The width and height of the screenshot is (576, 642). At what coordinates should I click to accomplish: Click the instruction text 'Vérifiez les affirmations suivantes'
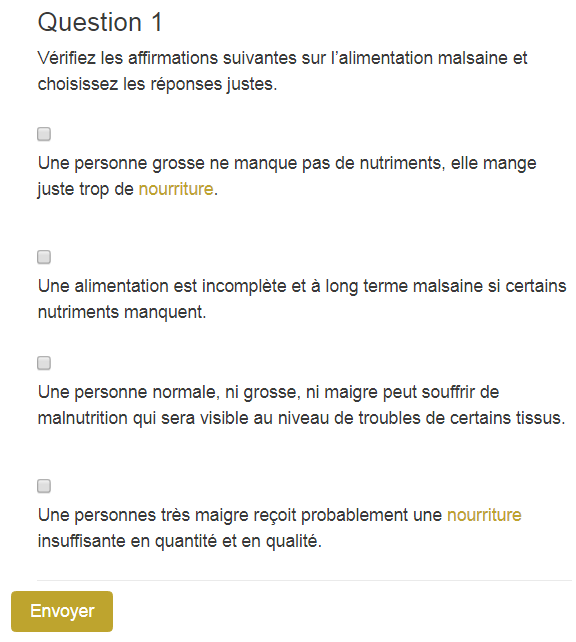(x=167, y=58)
